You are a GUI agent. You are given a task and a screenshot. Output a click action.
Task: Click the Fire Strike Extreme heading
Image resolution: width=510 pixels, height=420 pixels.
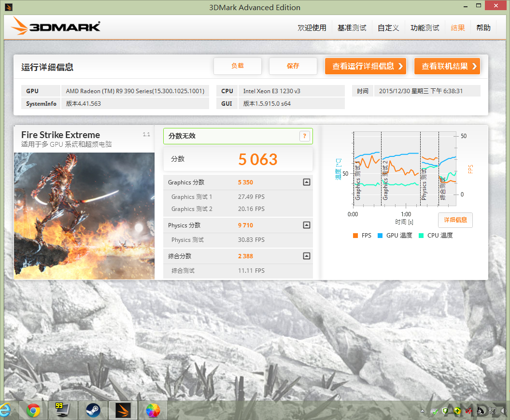tap(60, 135)
